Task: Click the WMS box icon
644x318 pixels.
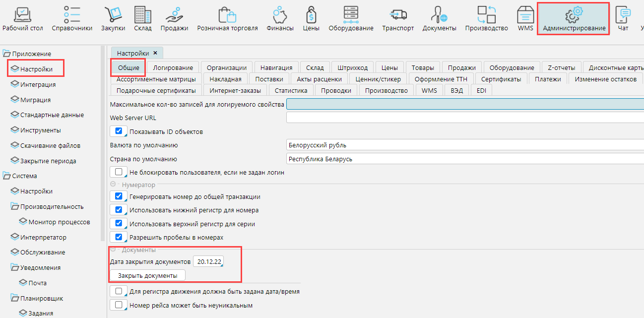Action: pos(525,15)
